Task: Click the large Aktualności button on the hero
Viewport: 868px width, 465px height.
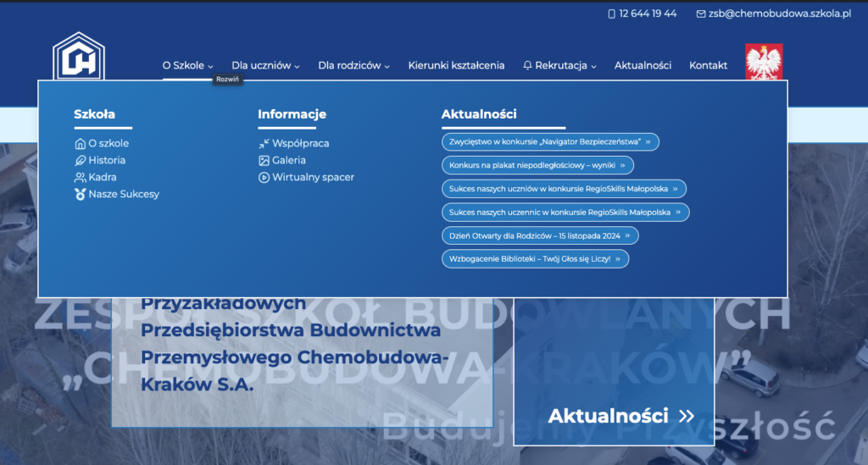Action: [614, 372]
